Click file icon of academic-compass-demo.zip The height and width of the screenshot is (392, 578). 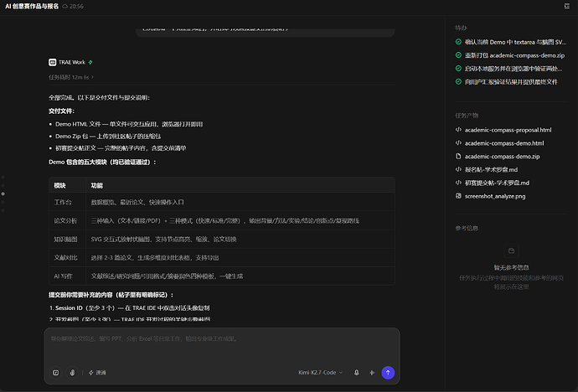458,156
